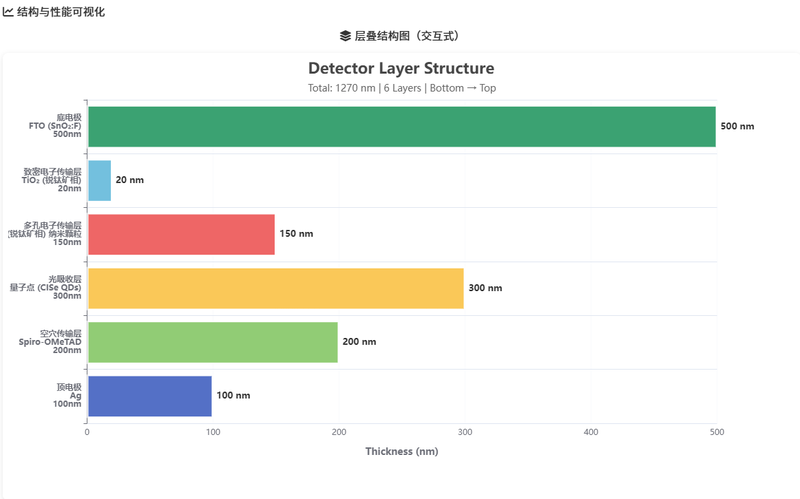Click the green FTO bottom electrode bar

click(x=401, y=127)
